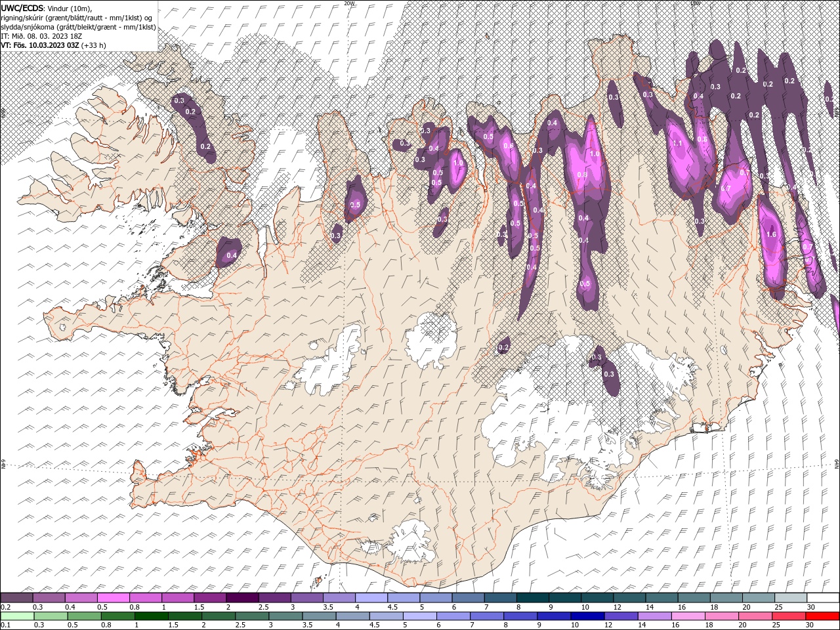Click the pale grey 25 legend swatch
Image resolution: width=840 pixels, height=630 pixels.
(791, 598)
